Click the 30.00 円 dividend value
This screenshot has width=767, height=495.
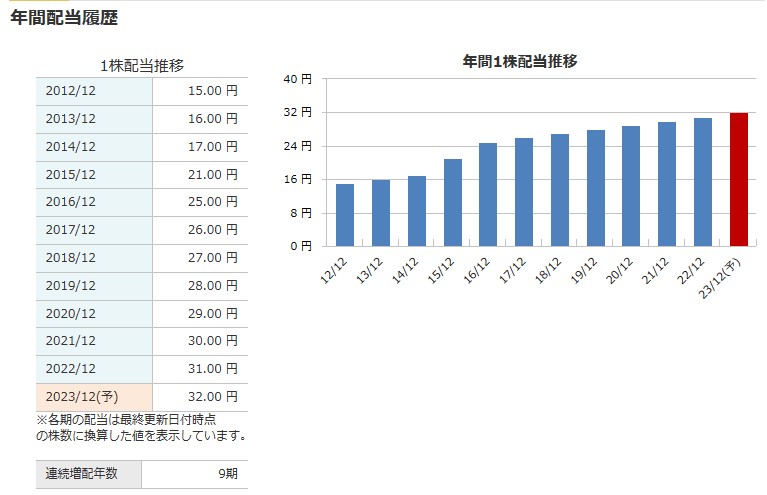click(213, 341)
